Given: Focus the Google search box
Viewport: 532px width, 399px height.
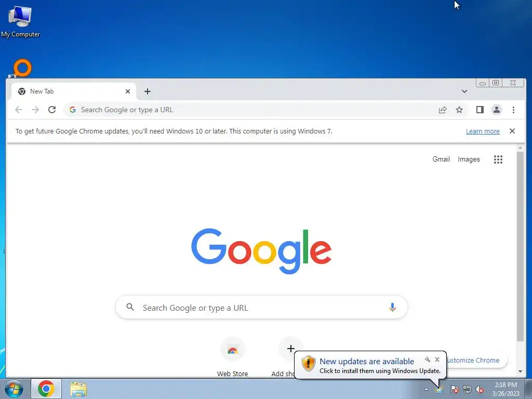Looking at the screenshot, I should point(261,308).
